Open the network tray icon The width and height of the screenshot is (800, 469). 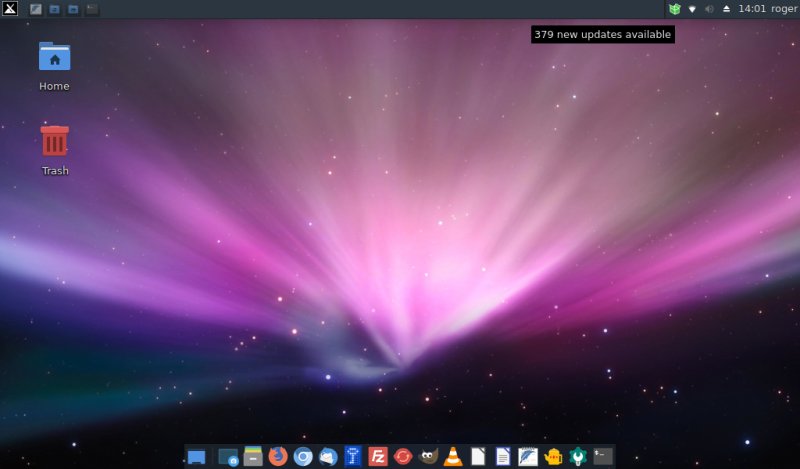point(692,9)
